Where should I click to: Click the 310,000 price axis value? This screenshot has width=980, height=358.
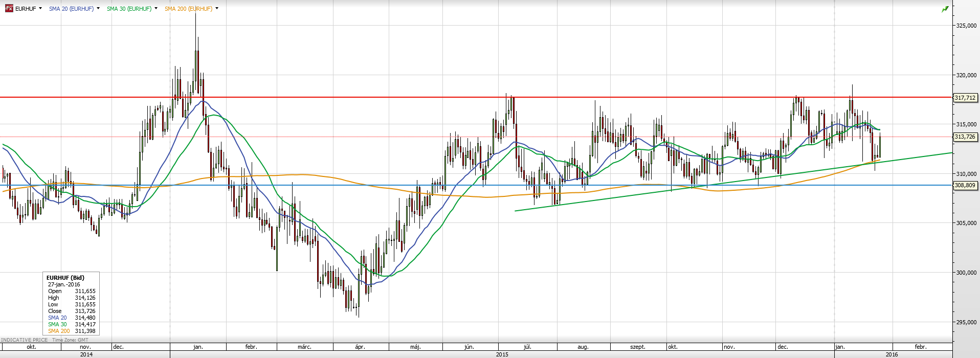[966, 174]
